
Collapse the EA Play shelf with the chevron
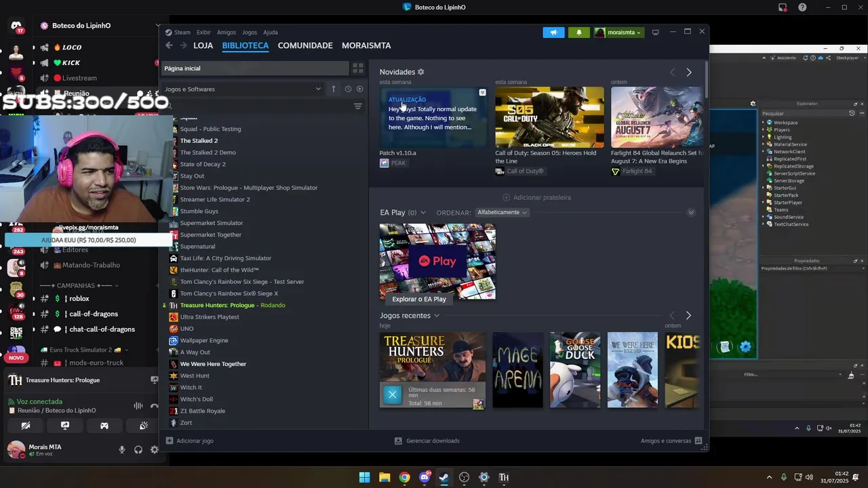691,212
